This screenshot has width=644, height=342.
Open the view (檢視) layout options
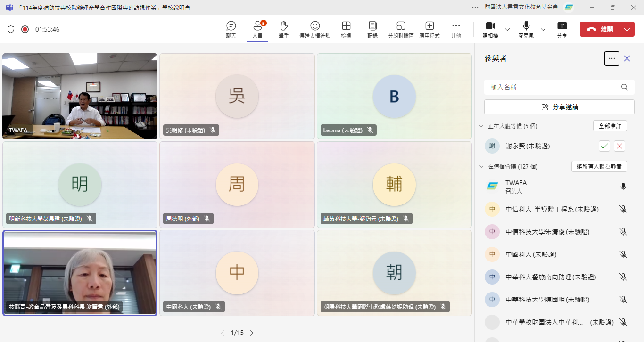346,29
